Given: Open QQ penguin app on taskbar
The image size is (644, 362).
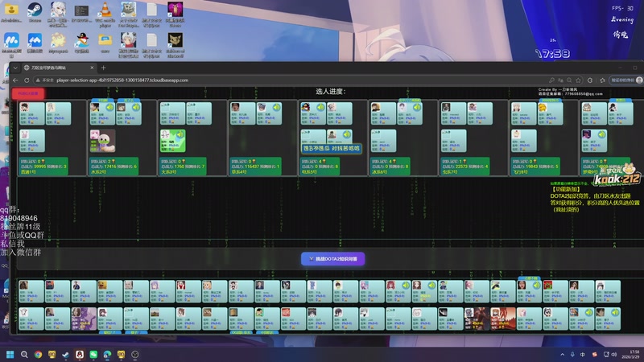Looking at the screenshot, I should 80,354.
